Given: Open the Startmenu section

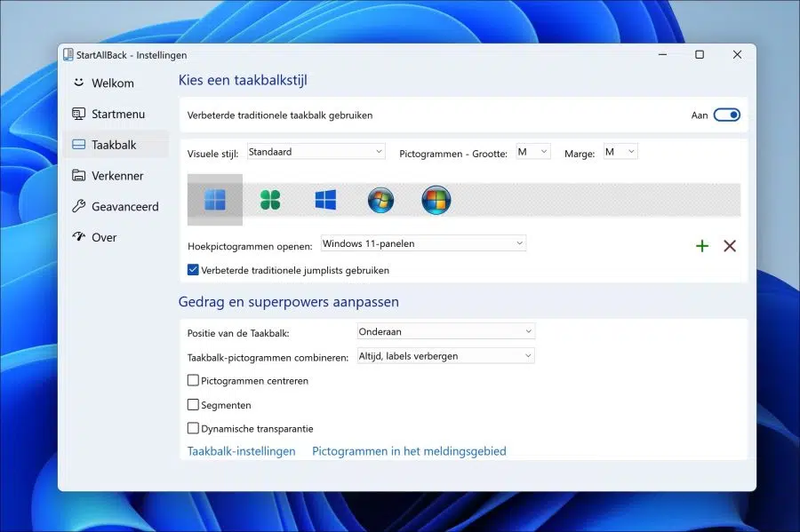Looking at the screenshot, I should coord(116,115).
